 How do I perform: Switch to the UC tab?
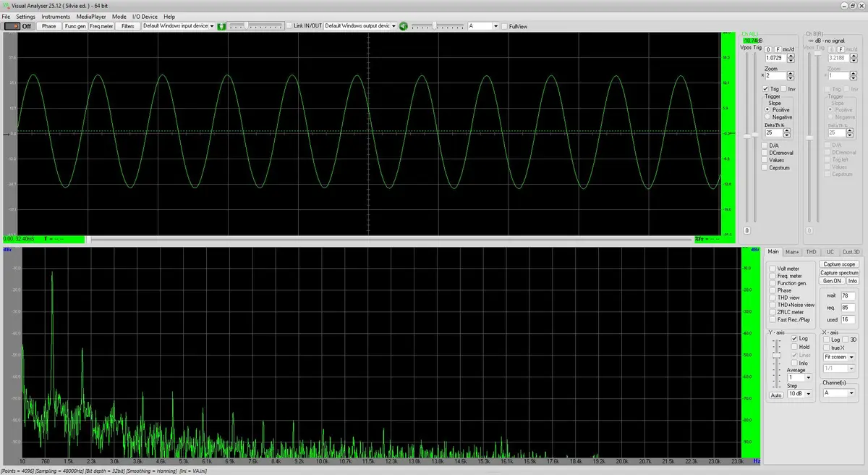[830, 251]
